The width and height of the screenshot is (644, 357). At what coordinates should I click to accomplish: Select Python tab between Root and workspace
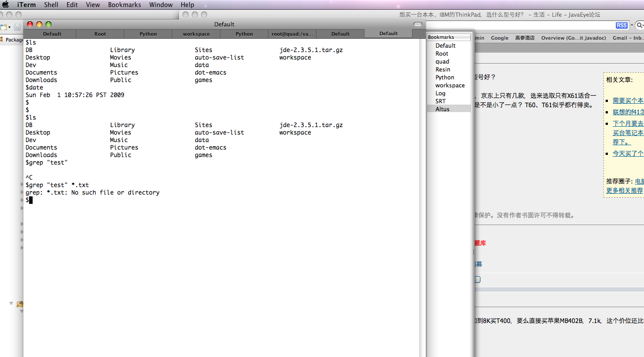pyautogui.click(x=148, y=34)
